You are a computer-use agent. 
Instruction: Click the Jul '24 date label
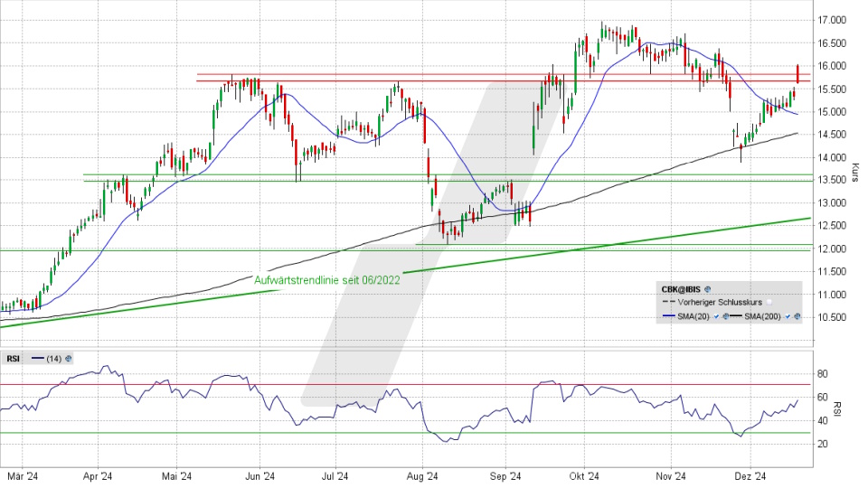click(x=335, y=476)
